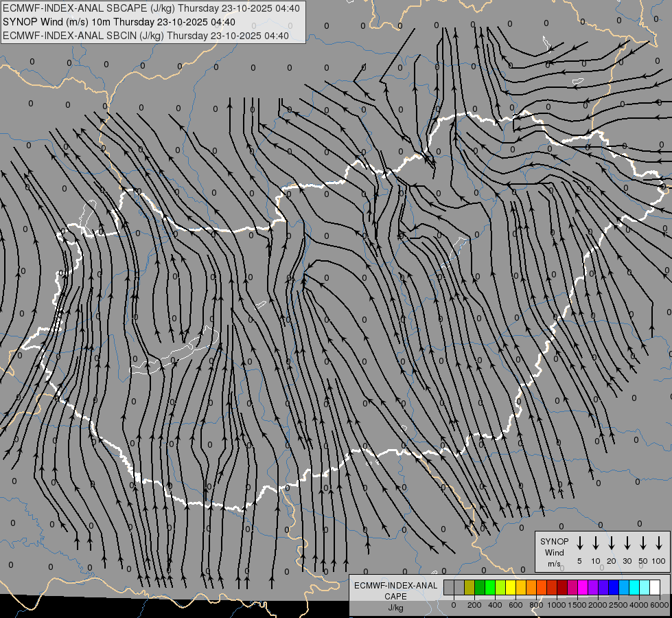Screen dimensions: 672x618
Task: Click the wind arrow above the 30 label
Action: 627,543
